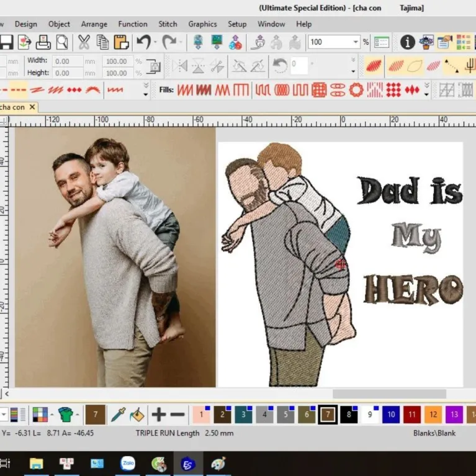Click the Mirror vertical icon

(x=198, y=66)
